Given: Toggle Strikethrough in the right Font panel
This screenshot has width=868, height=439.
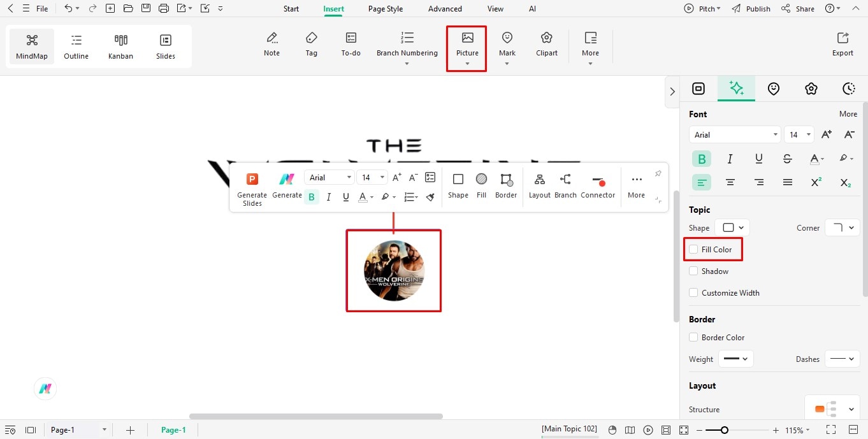Looking at the screenshot, I should pos(788,159).
